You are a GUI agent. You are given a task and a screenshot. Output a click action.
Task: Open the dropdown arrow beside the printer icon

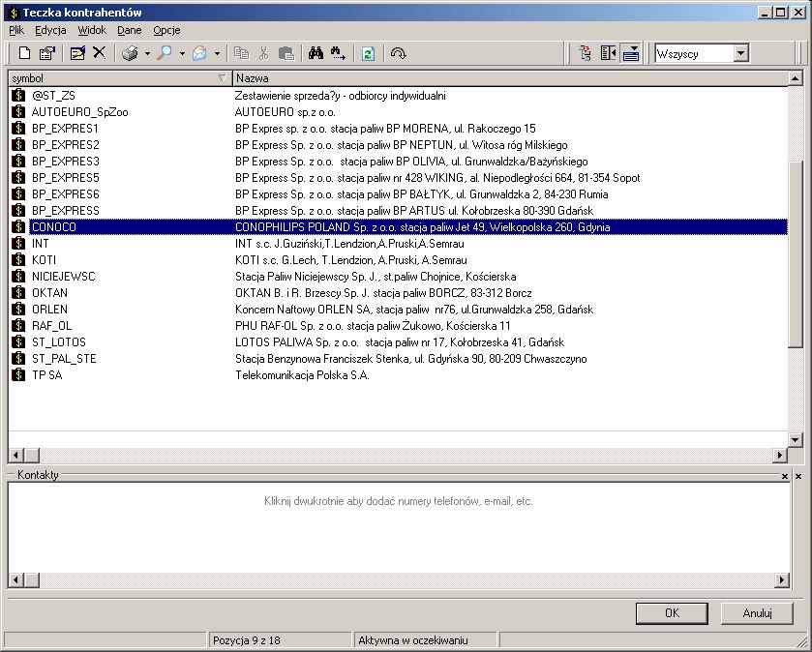coord(147,53)
